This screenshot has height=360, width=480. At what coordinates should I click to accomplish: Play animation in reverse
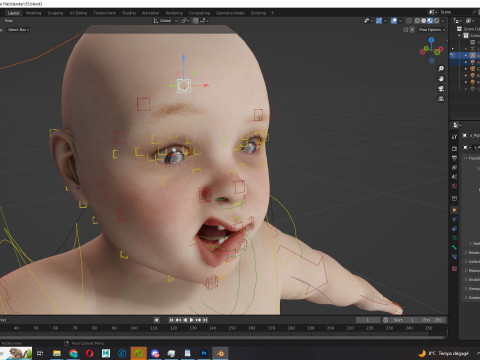[x=185, y=320]
